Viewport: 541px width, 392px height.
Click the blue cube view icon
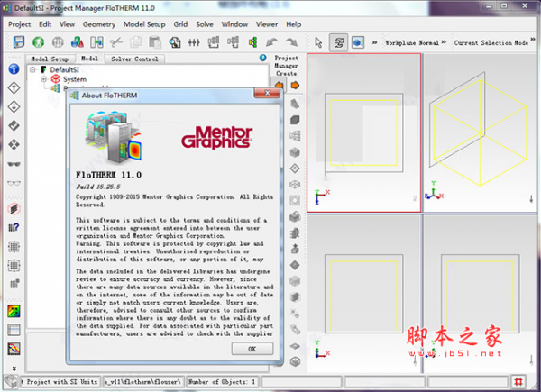pos(358,42)
